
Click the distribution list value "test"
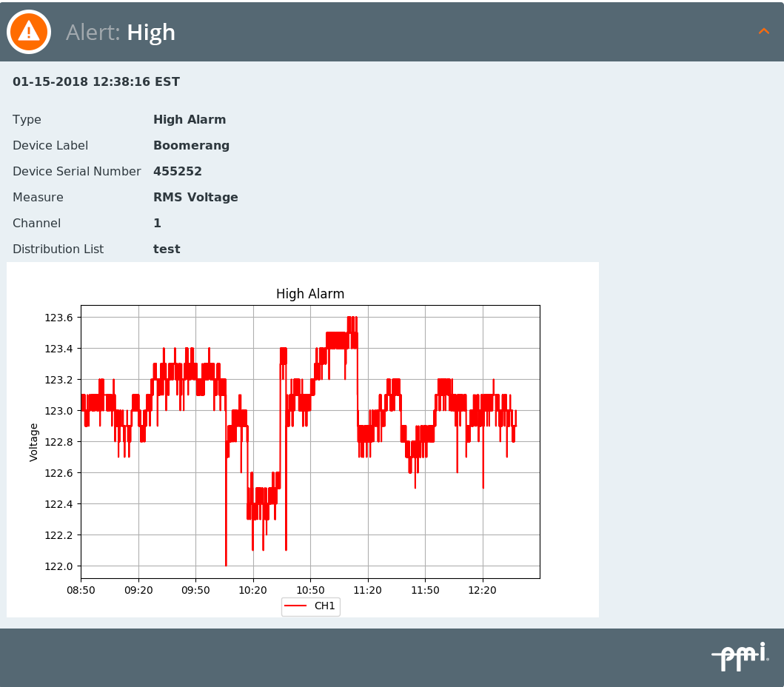(167, 249)
